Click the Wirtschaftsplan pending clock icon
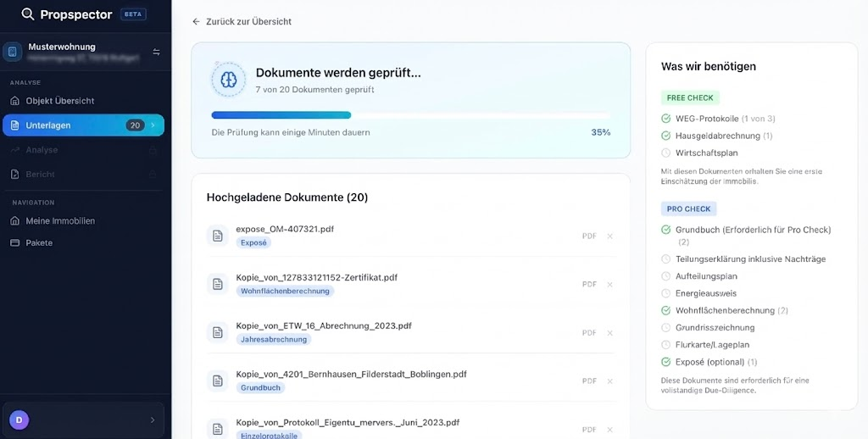The height and width of the screenshot is (439, 868). coord(666,153)
